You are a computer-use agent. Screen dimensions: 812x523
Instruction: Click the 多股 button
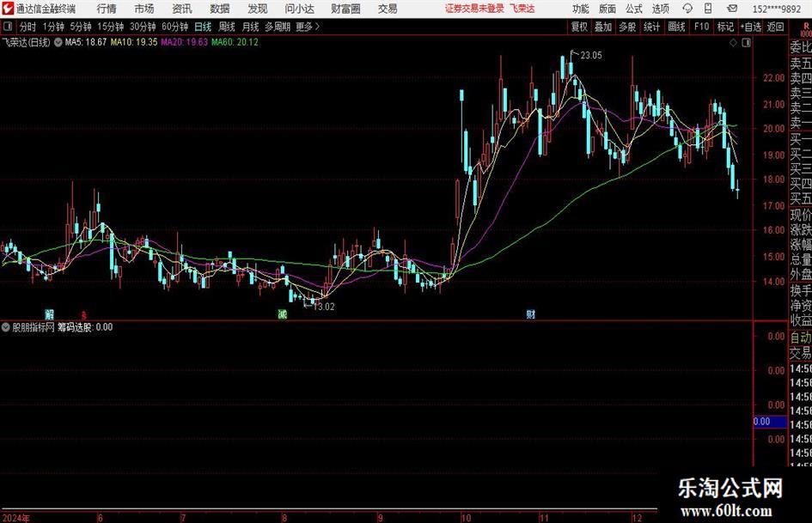point(627,27)
